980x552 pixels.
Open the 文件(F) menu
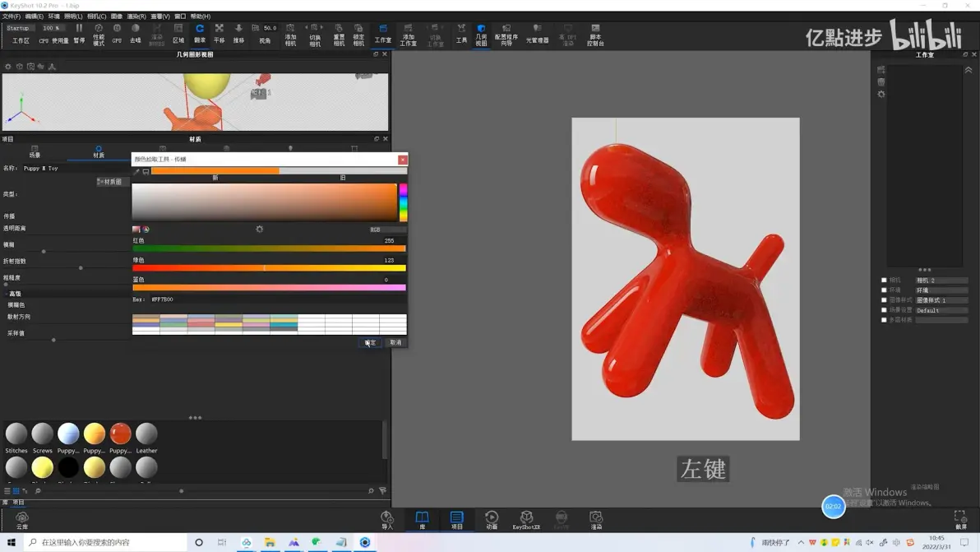click(12, 16)
